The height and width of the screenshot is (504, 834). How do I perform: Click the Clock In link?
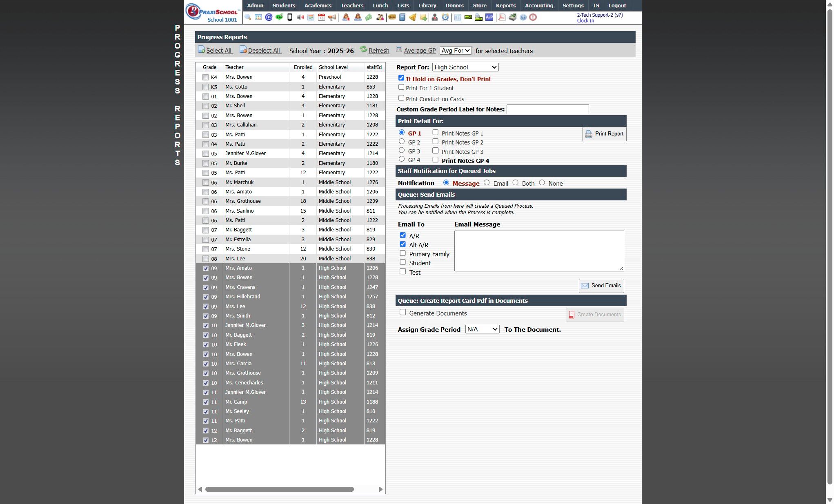[585, 21]
